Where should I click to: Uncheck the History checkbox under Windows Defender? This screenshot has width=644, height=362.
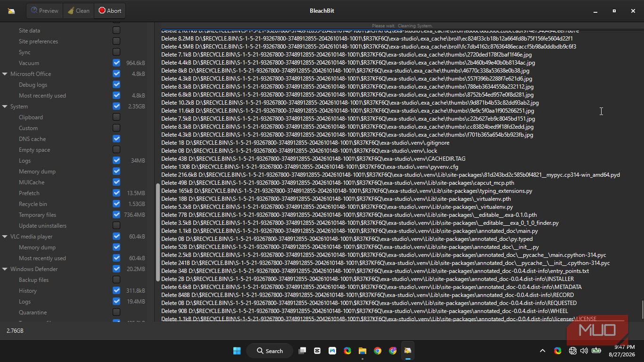(x=116, y=290)
